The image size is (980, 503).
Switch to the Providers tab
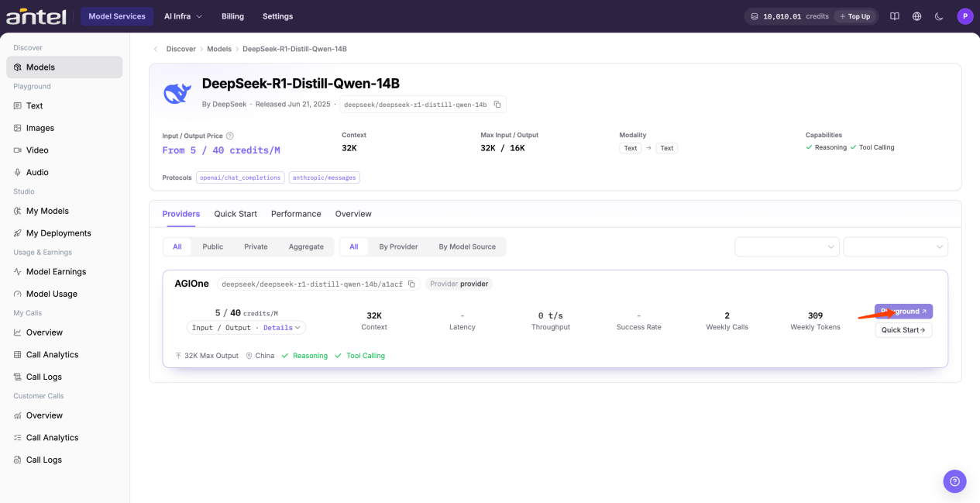click(181, 214)
